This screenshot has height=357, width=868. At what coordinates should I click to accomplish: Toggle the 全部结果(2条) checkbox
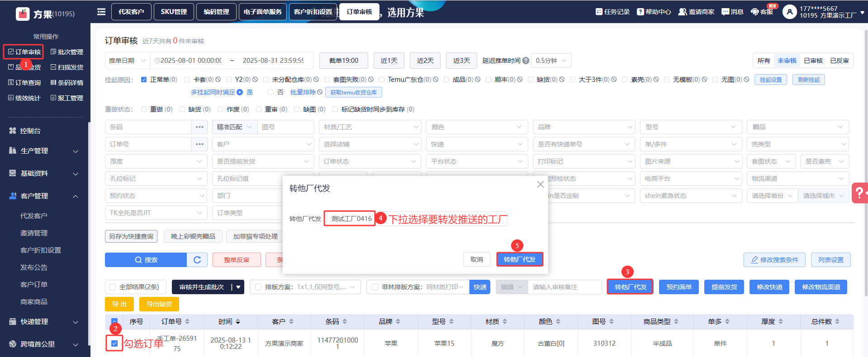[113, 287]
